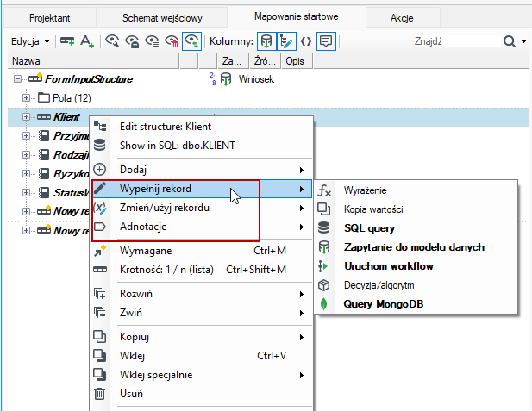Click the eye with list lines icon
The image size is (532, 411).
tap(152, 41)
